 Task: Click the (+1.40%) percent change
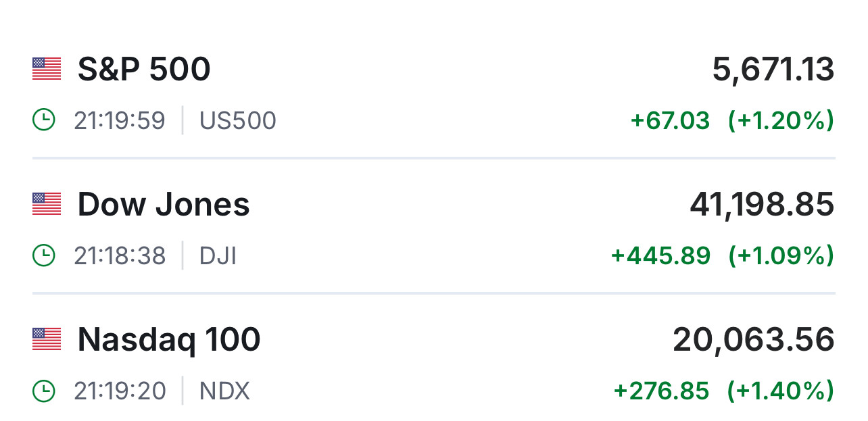(780, 391)
